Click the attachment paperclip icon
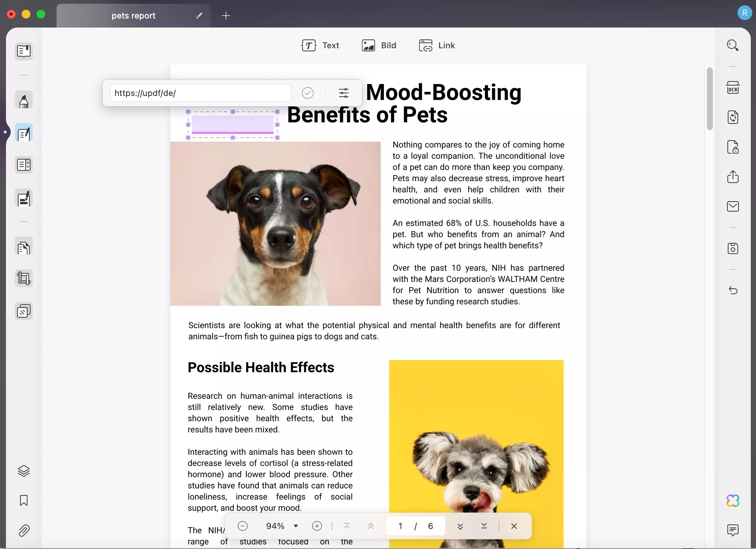This screenshot has width=756, height=549. (x=23, y=531)
